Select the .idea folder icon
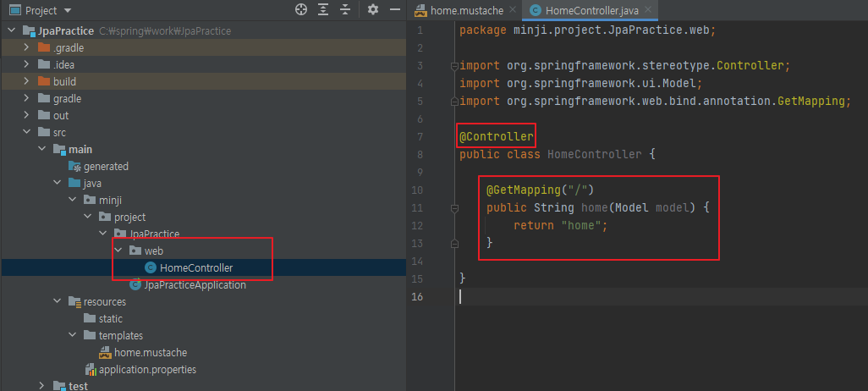Viewport: 868px width, 391px height. click(x=44, y=65)
